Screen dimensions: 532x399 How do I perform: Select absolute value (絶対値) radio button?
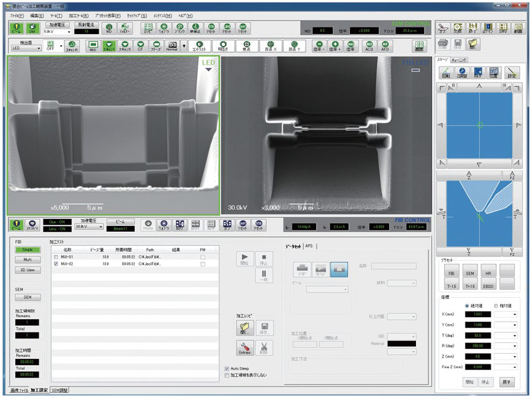(x=467, y=306)
